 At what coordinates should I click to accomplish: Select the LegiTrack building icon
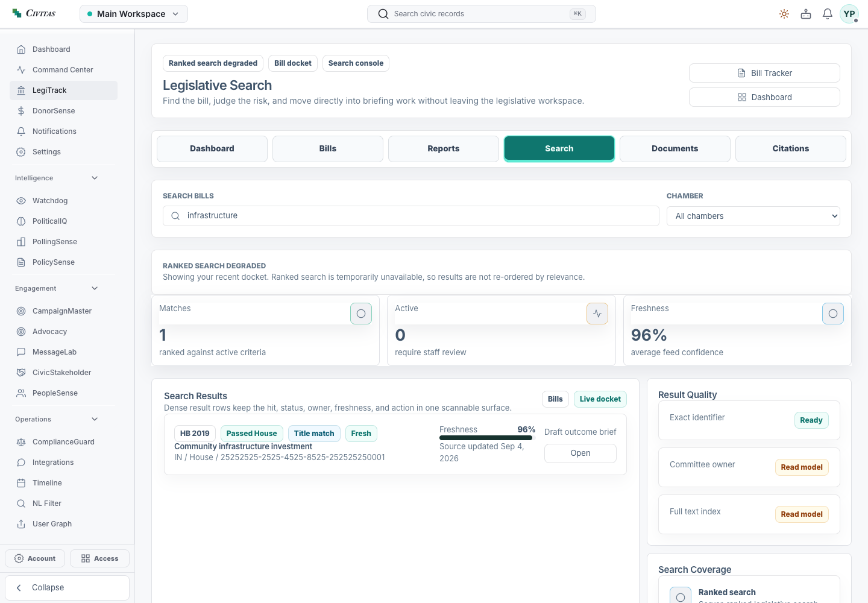click(21, 90)
